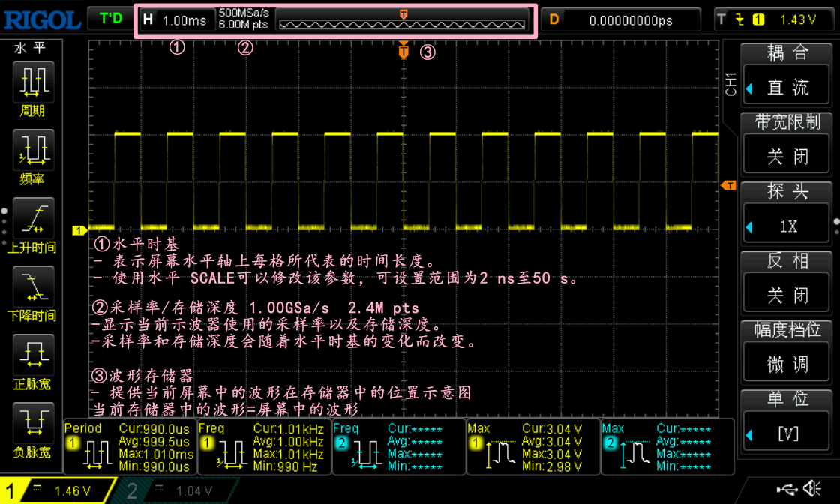Open the 带宽限制 bandwidth limit item
The height and width of the screenshot is (504, 840).
tap(787, 122)
